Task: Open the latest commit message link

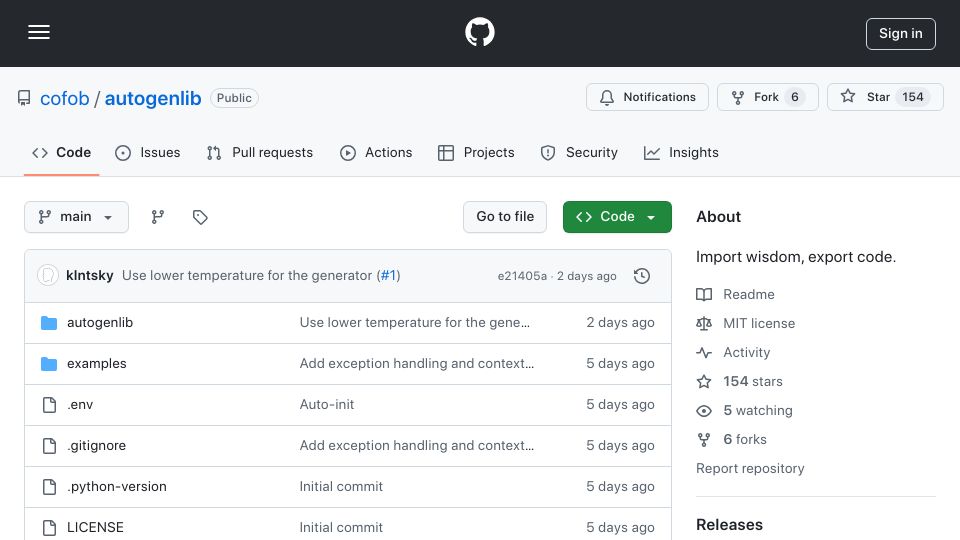Action: [247, 276]
